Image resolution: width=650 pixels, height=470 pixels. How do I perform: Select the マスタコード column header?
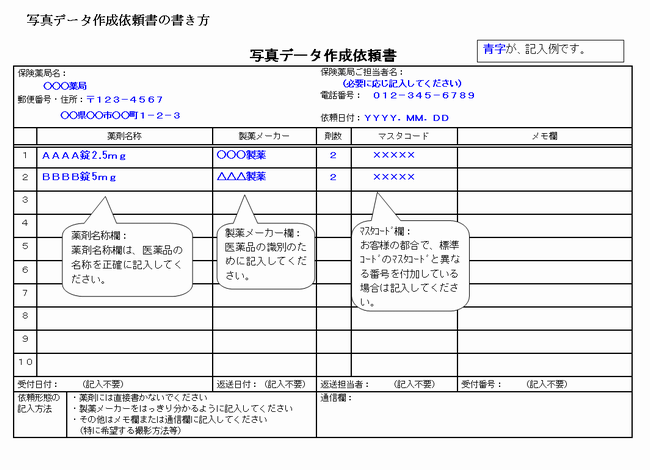pos(403,135)
